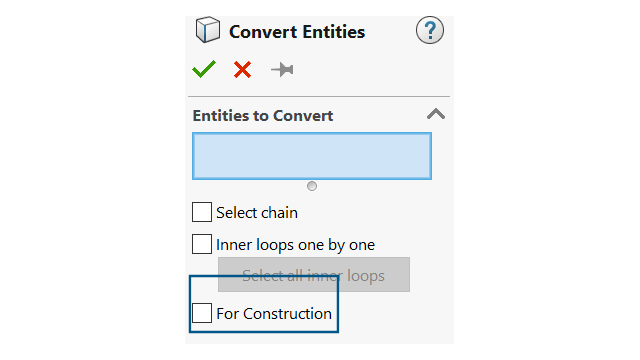The image size is (640, 360).
Task: Check the For Construction checkbox
Action: (202, 313)
